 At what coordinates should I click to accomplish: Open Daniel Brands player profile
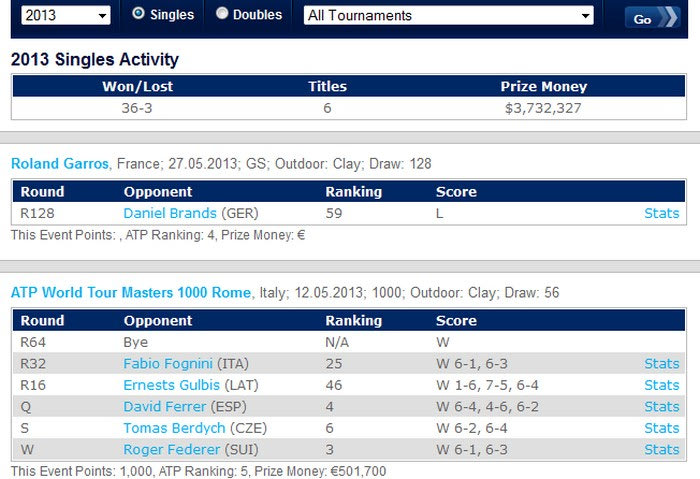(x=170, y=213)
